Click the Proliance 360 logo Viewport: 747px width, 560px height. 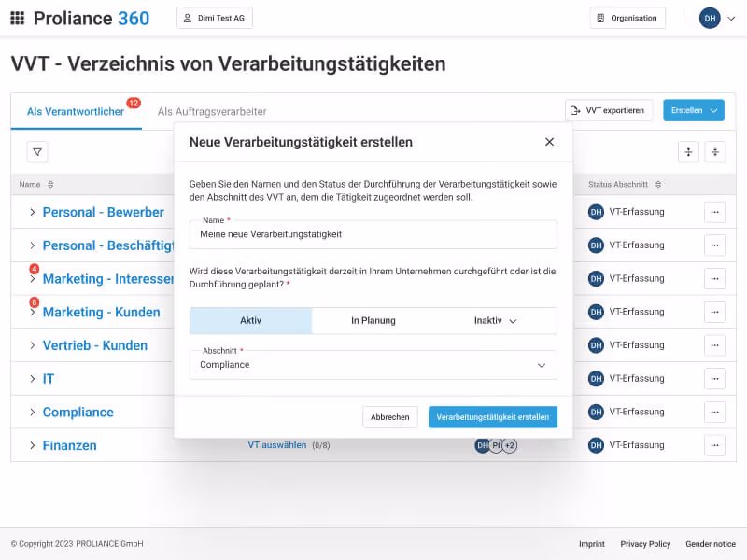point(92,18)
